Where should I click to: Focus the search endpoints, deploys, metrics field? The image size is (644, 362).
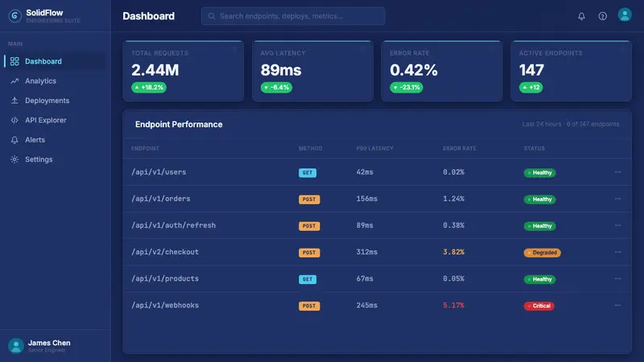[293, 16]
